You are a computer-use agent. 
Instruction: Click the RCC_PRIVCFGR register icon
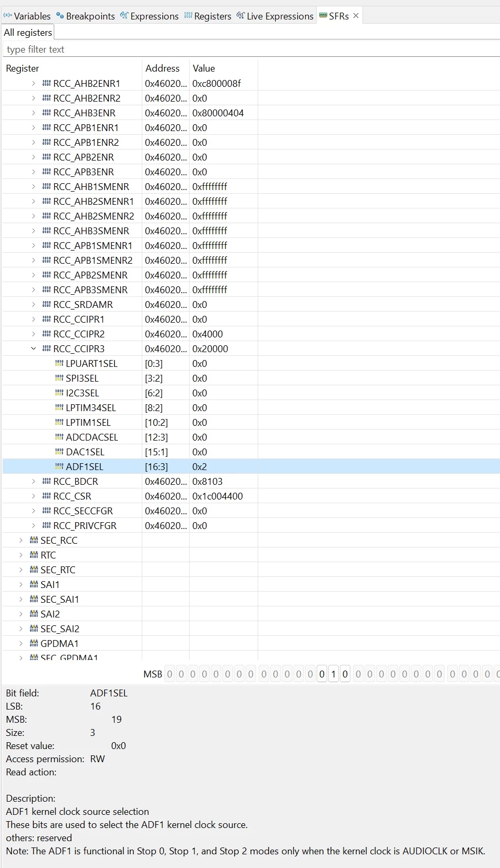[x=46, y=525]
